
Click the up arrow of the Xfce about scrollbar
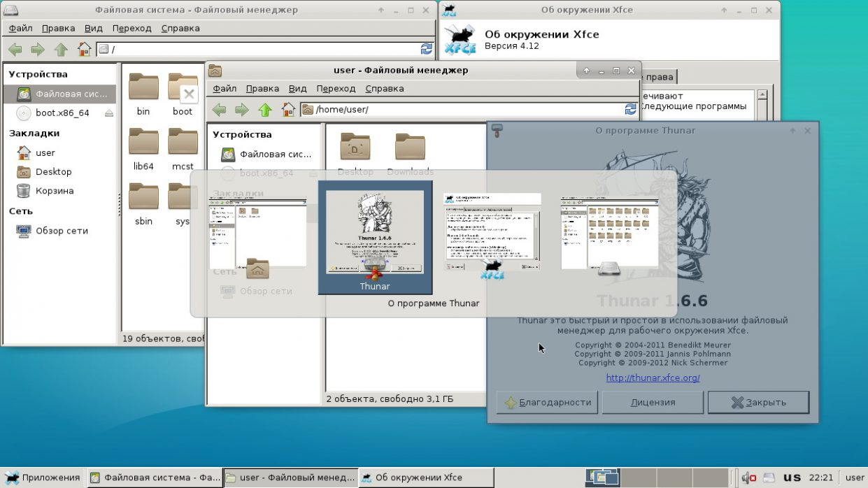click(x=762, y=94)
